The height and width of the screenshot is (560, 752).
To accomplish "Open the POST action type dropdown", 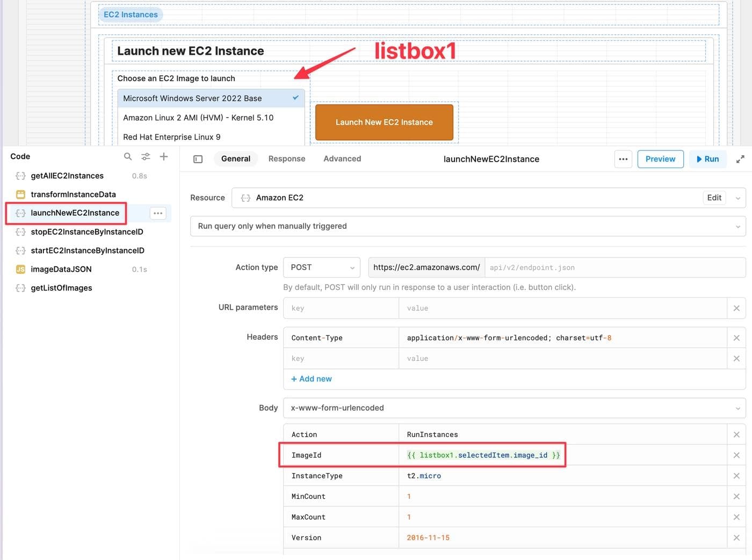I will pyautogui.click(x=321, y=267).
